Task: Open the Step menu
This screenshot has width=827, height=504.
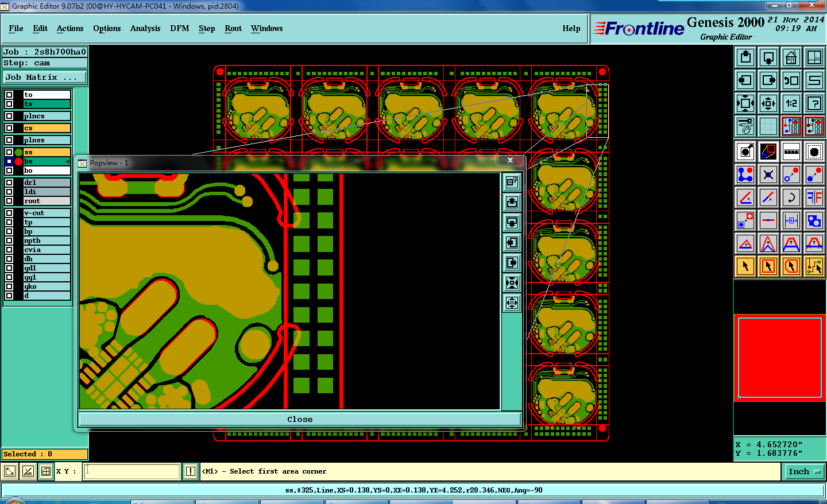Action: pos(207,28)
